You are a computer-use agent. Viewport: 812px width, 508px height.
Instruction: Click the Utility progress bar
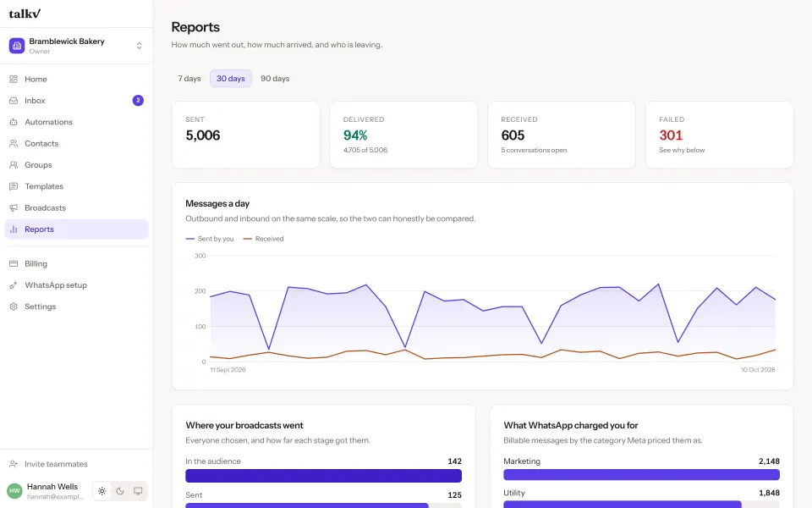(642, 505)
